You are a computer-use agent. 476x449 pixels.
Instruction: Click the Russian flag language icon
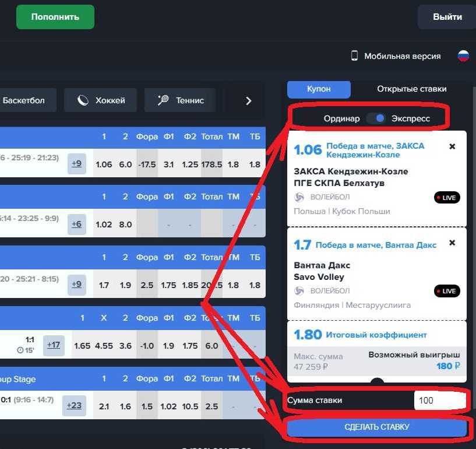(x=463, y=56)
